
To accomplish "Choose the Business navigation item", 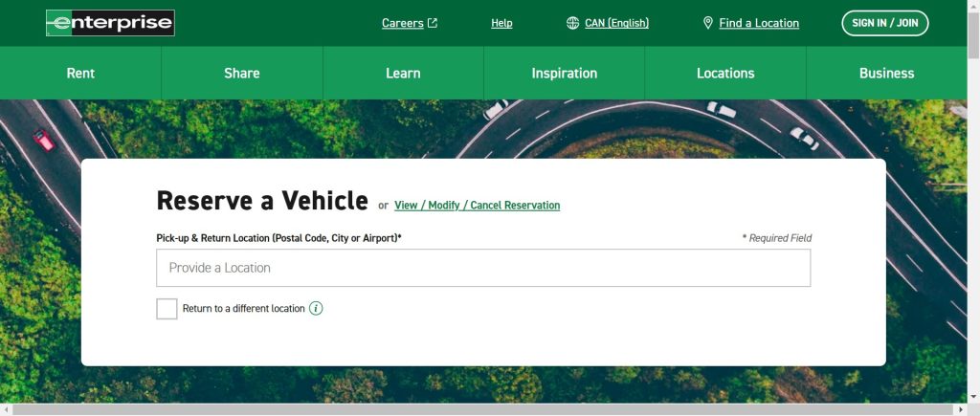I will [886, 74].
